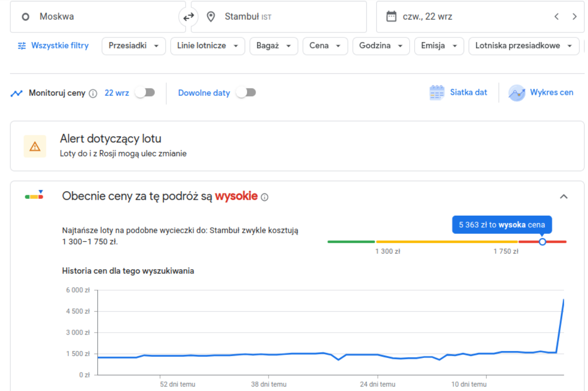Open the Linie lotnicze dropdown
Image resolution: width=588 pixels, height=391 pixels.
207,46
